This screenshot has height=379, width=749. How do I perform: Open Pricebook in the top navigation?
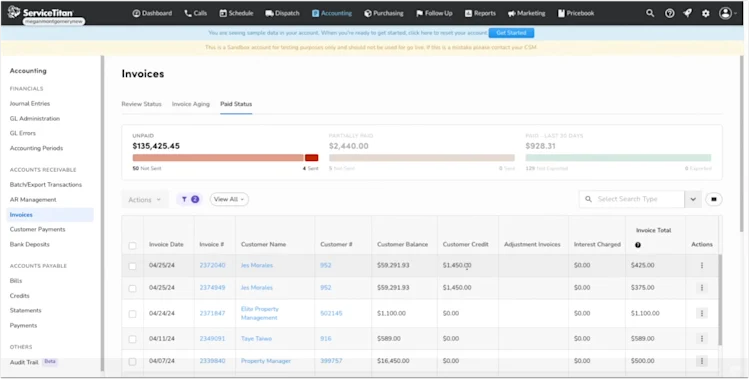point(576,13)
